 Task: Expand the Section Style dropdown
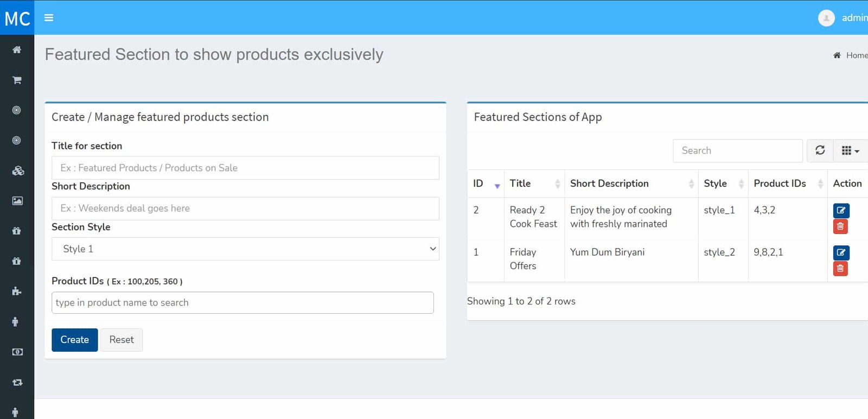point(245,249)
